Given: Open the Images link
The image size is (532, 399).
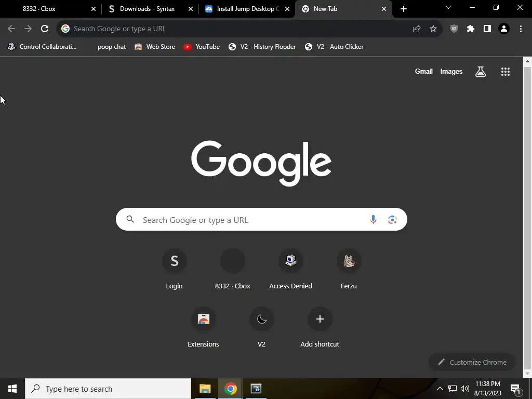Looking at the screenshot, I should 451,71.
